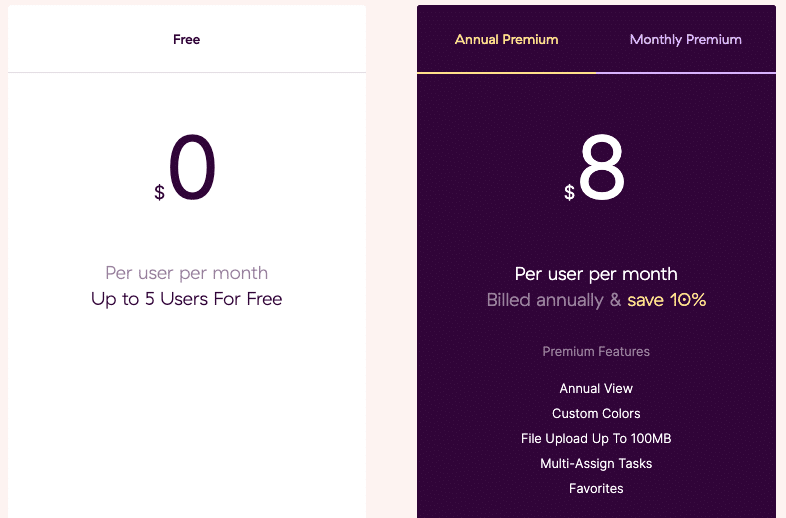Click Up to 5 Users For Free text
786x518 pixels.
click(186, 299)
